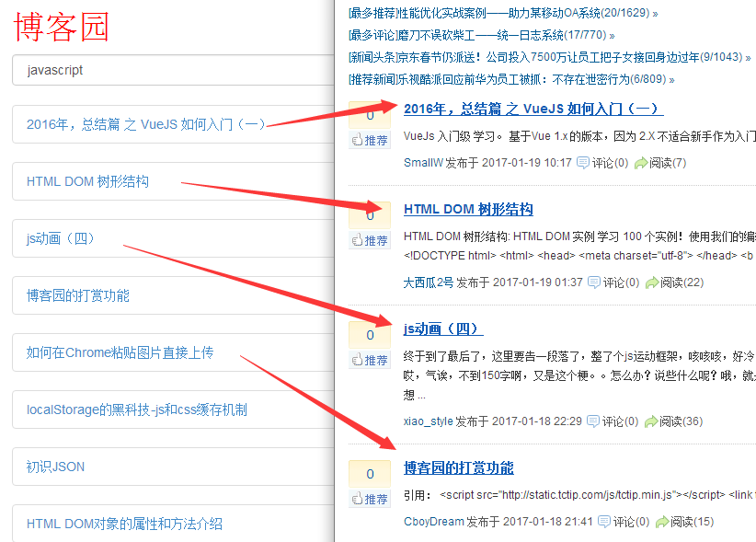Click the javascript search input field

point(174,70)
